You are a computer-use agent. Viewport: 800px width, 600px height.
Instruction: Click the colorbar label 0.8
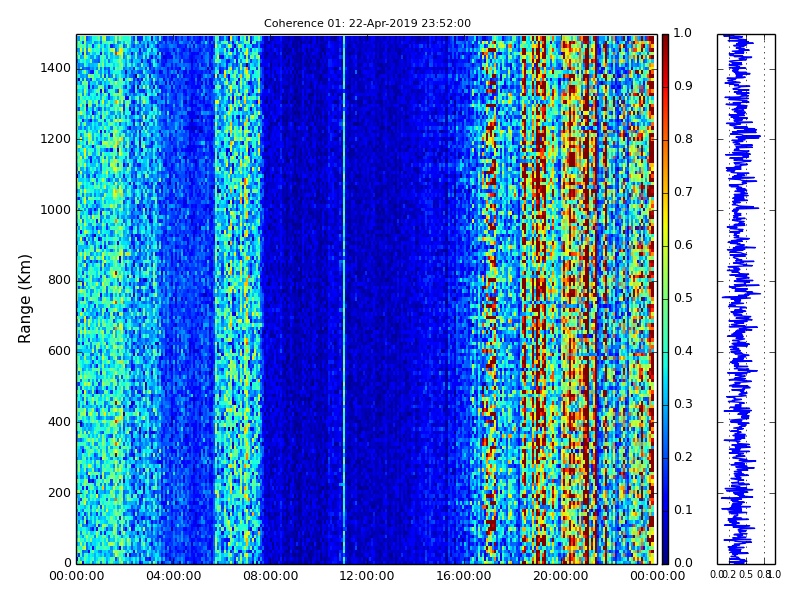click(x=683, y=139)
